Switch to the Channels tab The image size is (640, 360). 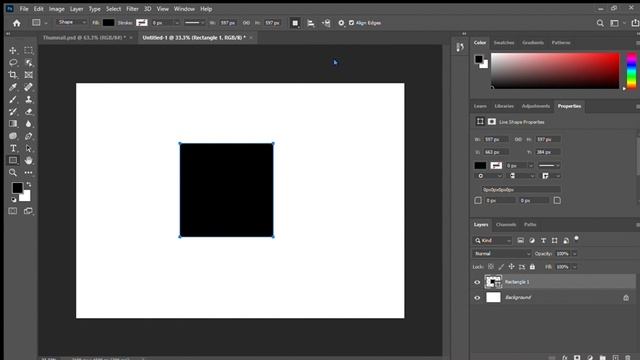point(506,224)
